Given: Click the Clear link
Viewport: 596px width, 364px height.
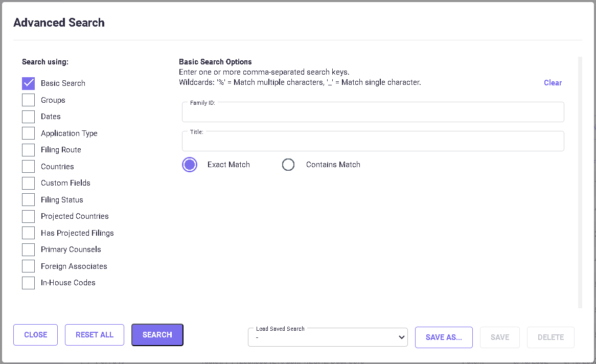Looking at the screenshot, I should coord(553,83).
